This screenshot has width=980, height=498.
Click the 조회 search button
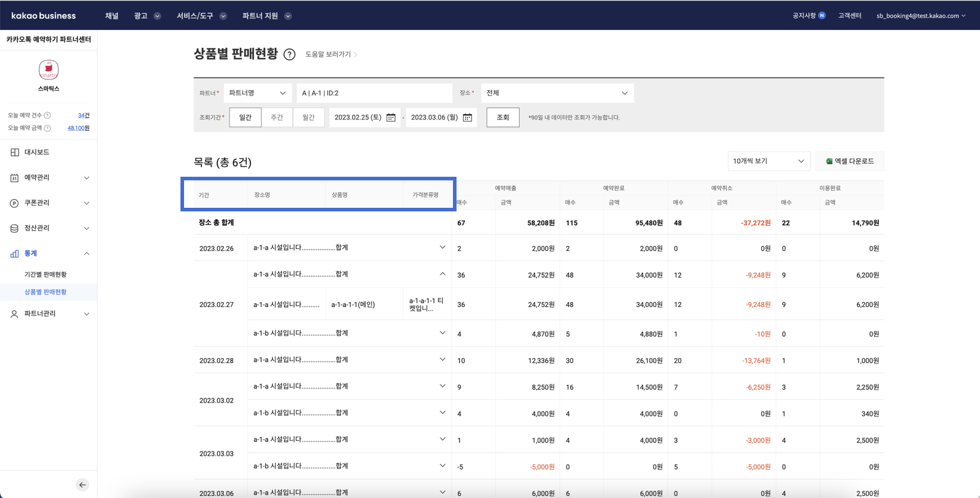[x=503, y=118]
